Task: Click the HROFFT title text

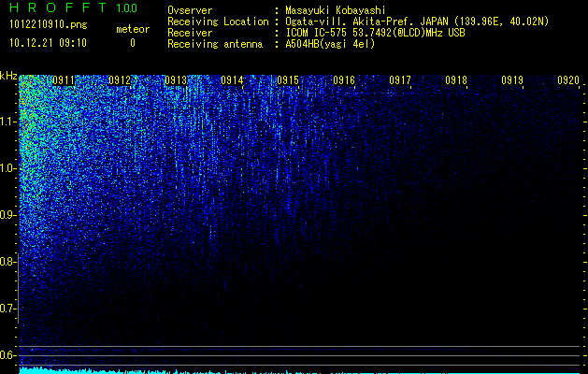Action: pos(58,7)
